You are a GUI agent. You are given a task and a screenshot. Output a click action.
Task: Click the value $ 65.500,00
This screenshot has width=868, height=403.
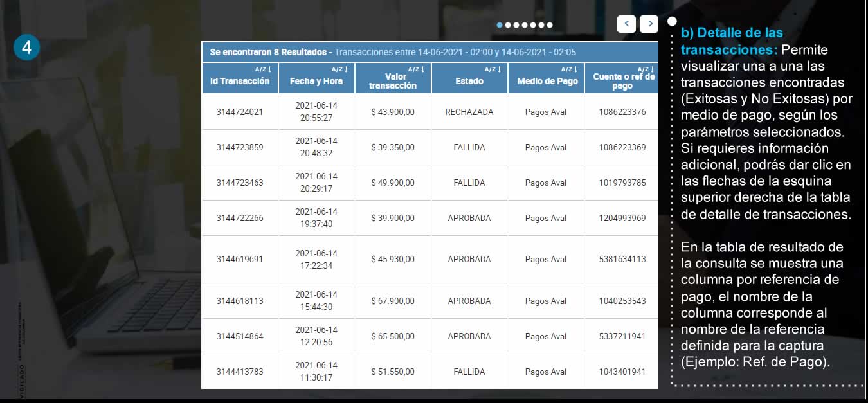pos(393,336)
